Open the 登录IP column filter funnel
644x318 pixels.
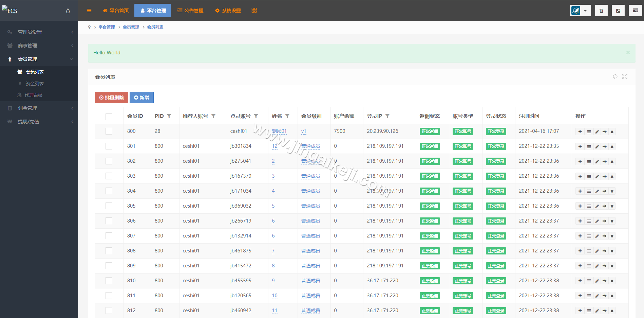pos(388,116)
